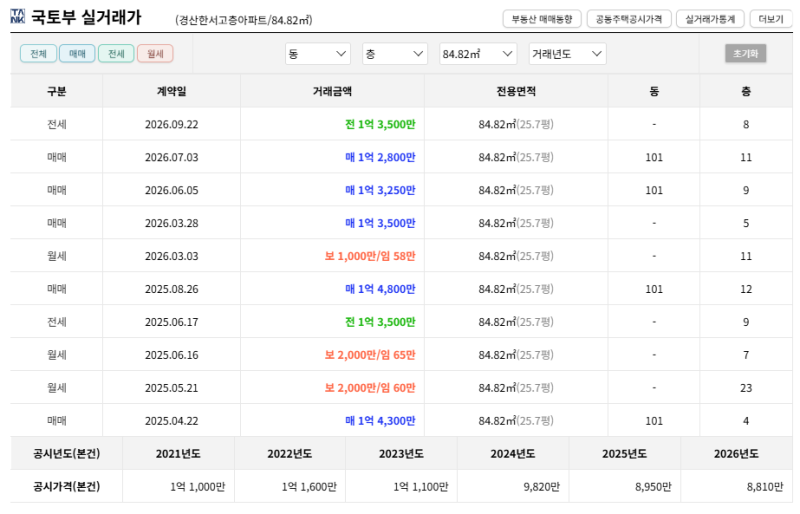800x514 pixels.
Task: Click the 2023년도 header cell
Action: 401,454
